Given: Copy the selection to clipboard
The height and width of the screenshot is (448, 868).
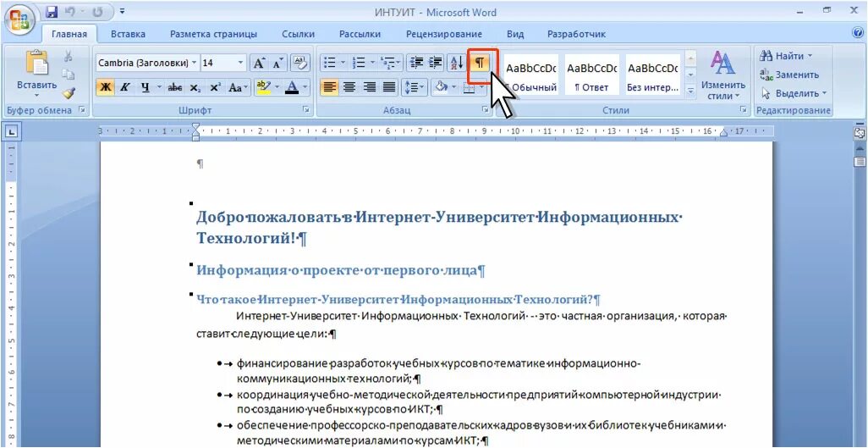Looking at the screenshot, I should tap(68, 75).
